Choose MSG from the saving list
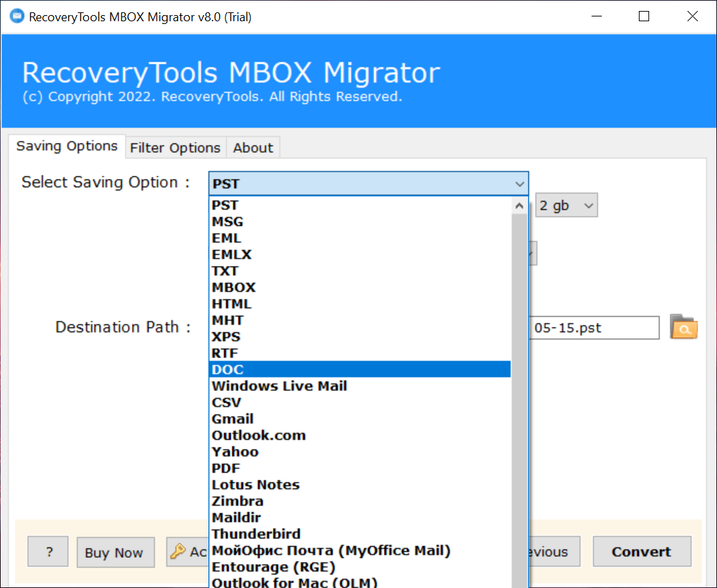Screen dimensions: 717x588 360,222
